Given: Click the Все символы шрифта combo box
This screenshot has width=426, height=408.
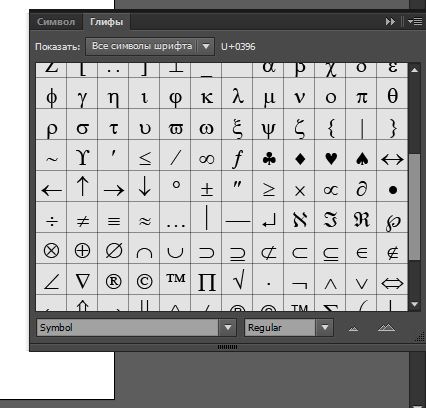Looking at the screenshot, I should click(150, 46).
